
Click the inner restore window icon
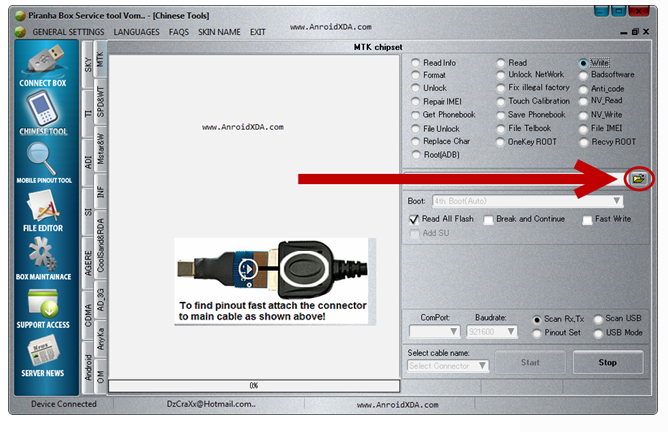pos(635,32)
